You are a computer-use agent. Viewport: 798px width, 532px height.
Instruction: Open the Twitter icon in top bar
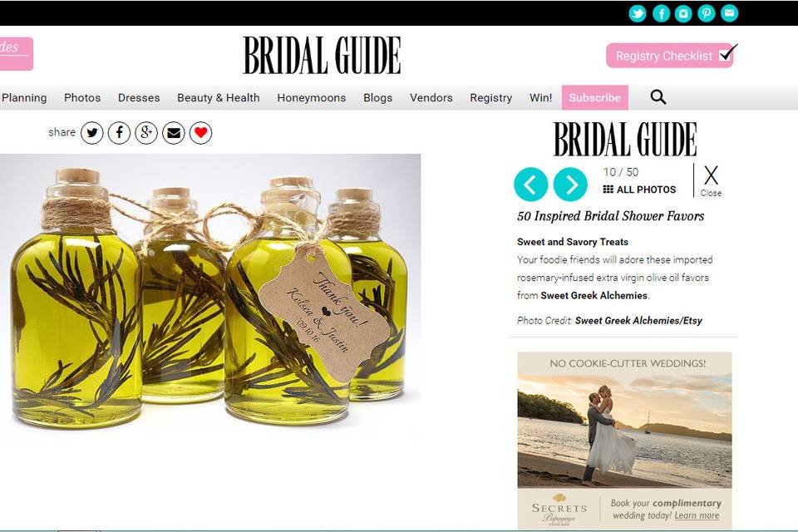tap(638, 13)
